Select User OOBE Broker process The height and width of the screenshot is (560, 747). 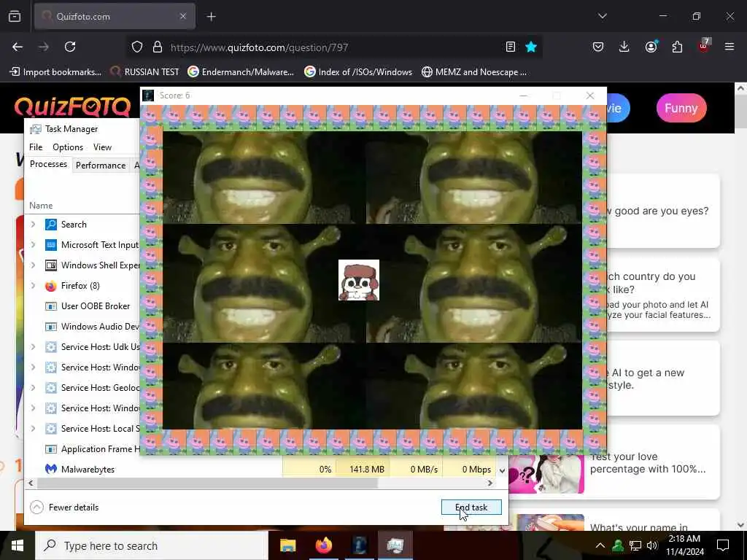[x=96, y=306]
